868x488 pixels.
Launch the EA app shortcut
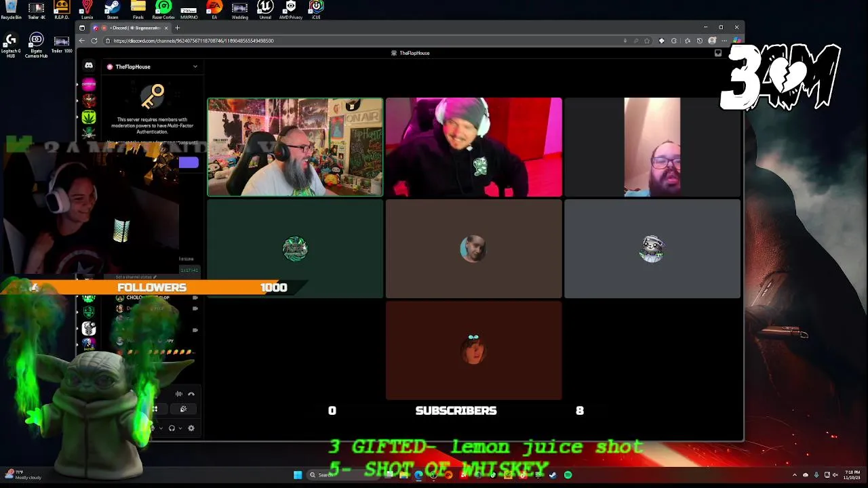(214, 9)
